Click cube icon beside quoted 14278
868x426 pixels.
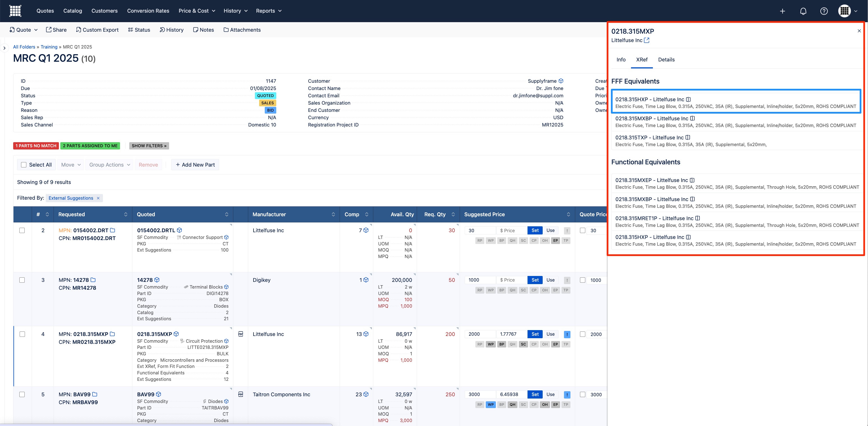tap(157, 280)
